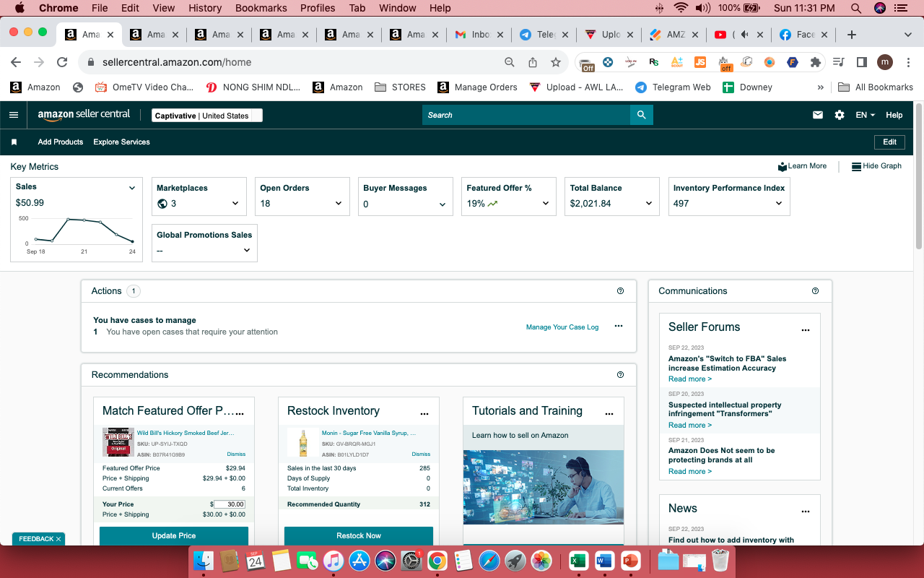Open the Tutorials and Training video thumbnail
The width and height of the screenshot is (924, 578).
543,487
